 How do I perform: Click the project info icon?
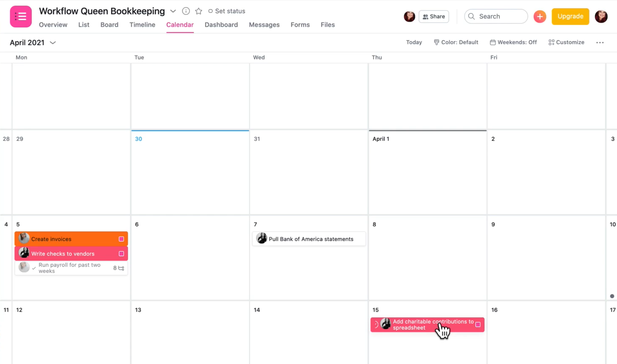[186, 11]
